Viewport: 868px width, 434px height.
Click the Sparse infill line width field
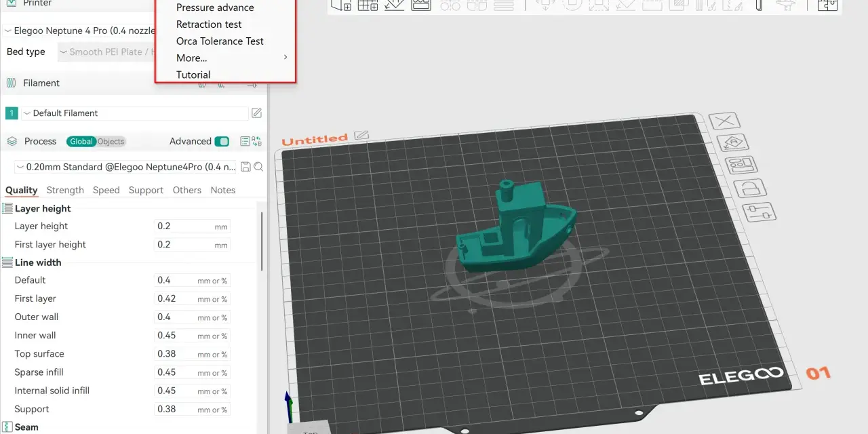(192, 372)
